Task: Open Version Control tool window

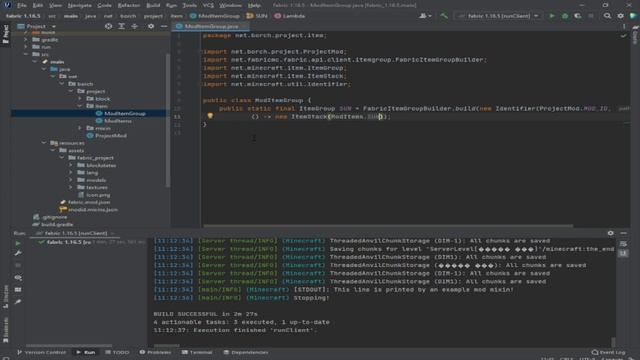Action: [41, 352]
